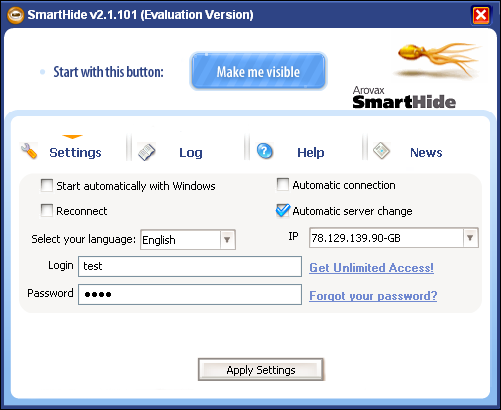Expand the language dropdown arrow
The height and width of the screenshot is (410, 501).
tap(227, 240)
